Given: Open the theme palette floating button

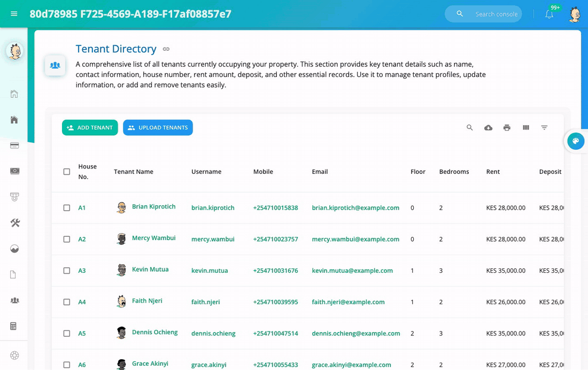Looking at the screenshot, I should coord(576,141).
